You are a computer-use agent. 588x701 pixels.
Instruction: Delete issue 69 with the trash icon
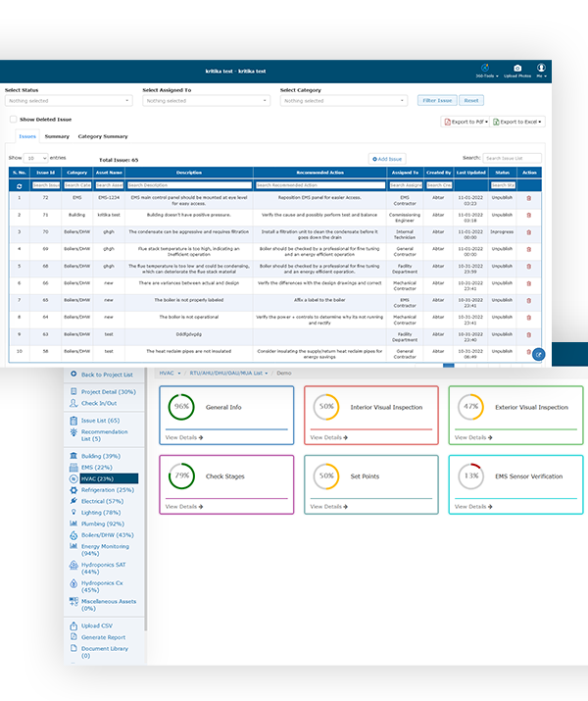tap(529, 249)
